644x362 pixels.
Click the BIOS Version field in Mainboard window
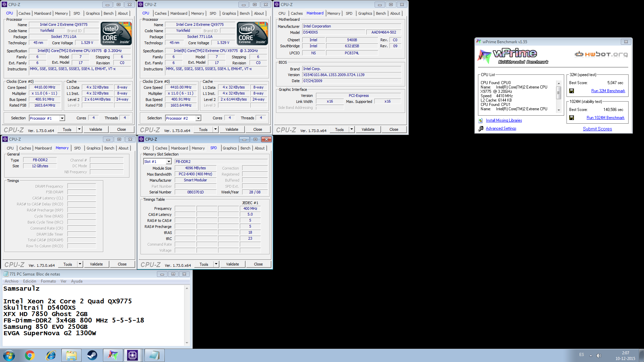352,75
